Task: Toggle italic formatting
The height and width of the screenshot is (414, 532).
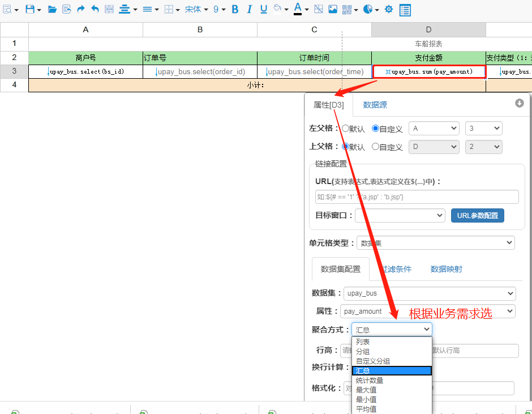Action: coord(250,9)
